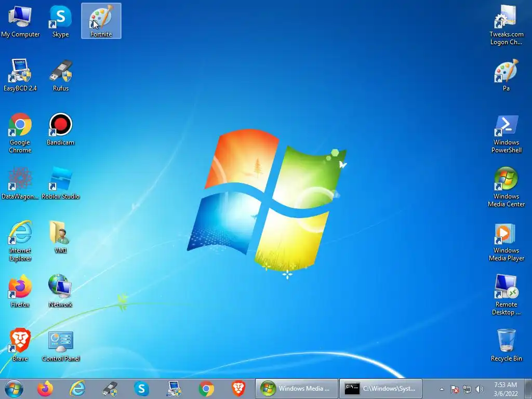
Task: Select the DataWagon desktop shortcut
Action: click(20, 183)
